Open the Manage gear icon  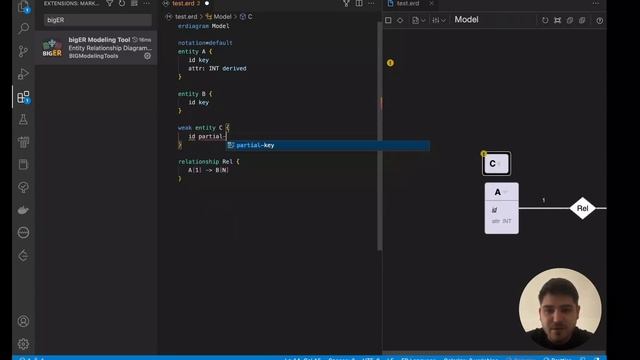coord(23,344)
